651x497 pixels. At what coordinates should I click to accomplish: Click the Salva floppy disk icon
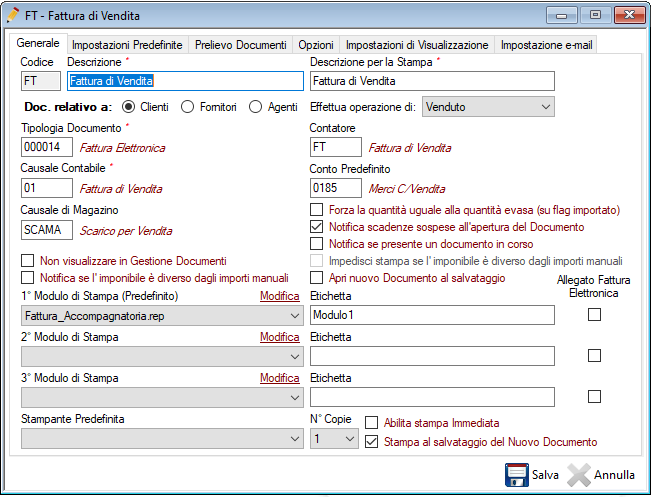click(516, 474)
